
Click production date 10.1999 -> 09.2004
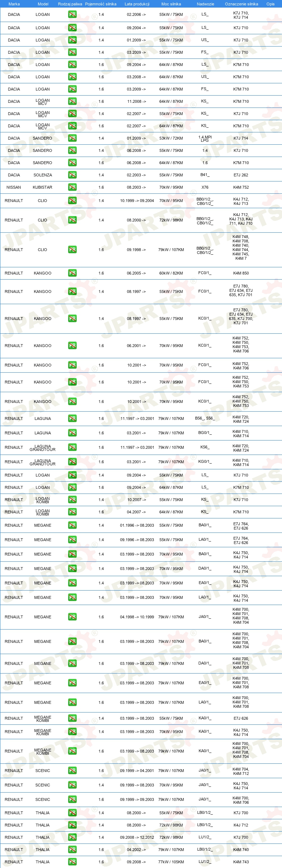[x=137, y=201]
